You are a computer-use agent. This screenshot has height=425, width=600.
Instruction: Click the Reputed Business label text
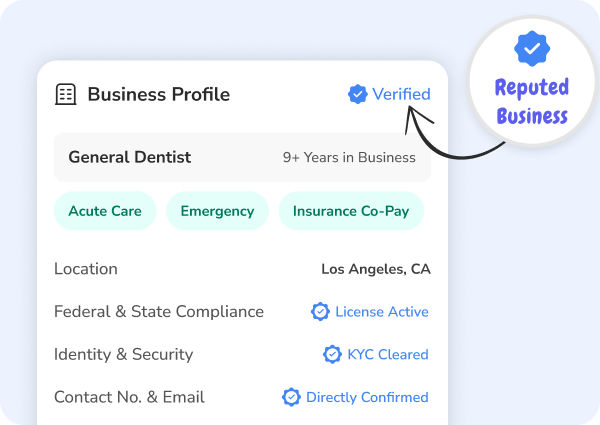tap(531, 102)
